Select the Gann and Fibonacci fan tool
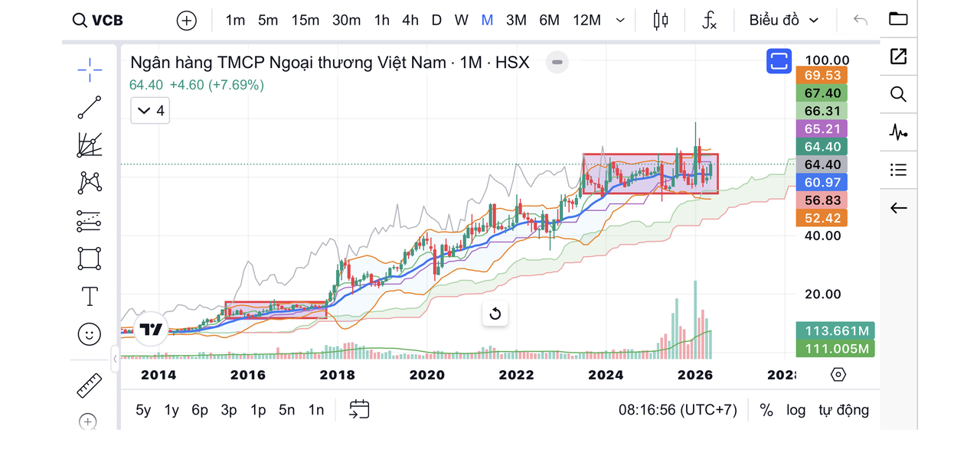The image size is (980, 452). click(x=90, y=145)
